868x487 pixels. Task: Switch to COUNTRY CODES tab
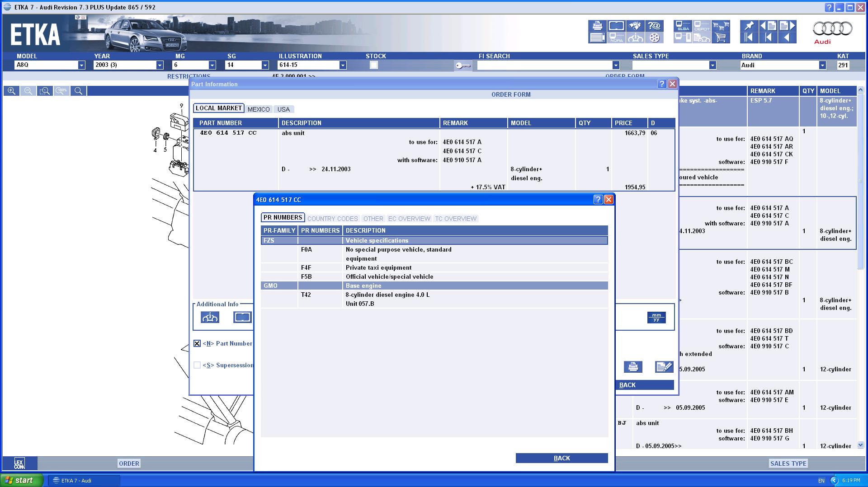333,219
